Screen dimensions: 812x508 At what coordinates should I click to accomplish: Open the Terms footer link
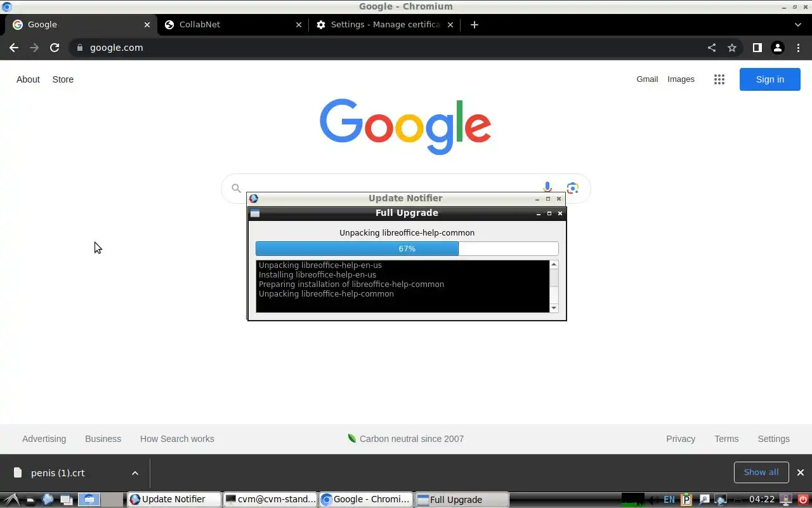pos(726,439)
